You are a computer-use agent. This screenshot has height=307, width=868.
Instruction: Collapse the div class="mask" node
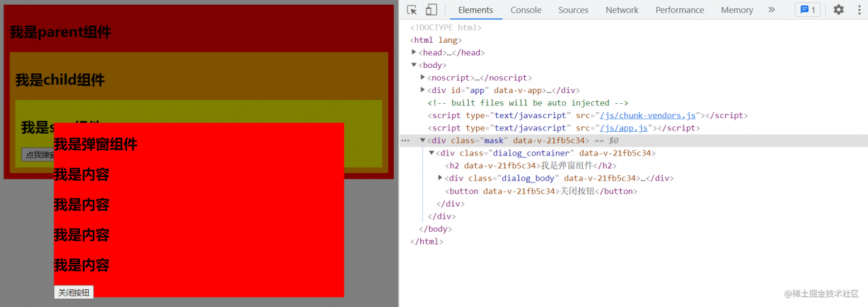pos(423,141)
